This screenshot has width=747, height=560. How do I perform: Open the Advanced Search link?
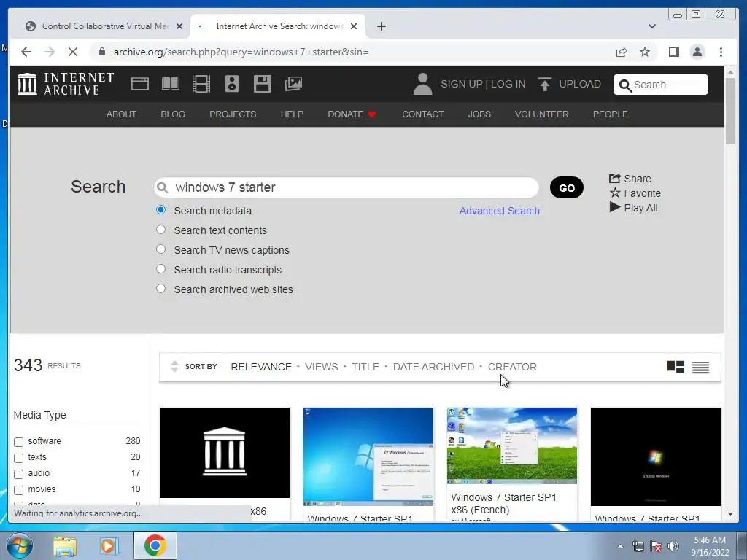coord(499,211)
